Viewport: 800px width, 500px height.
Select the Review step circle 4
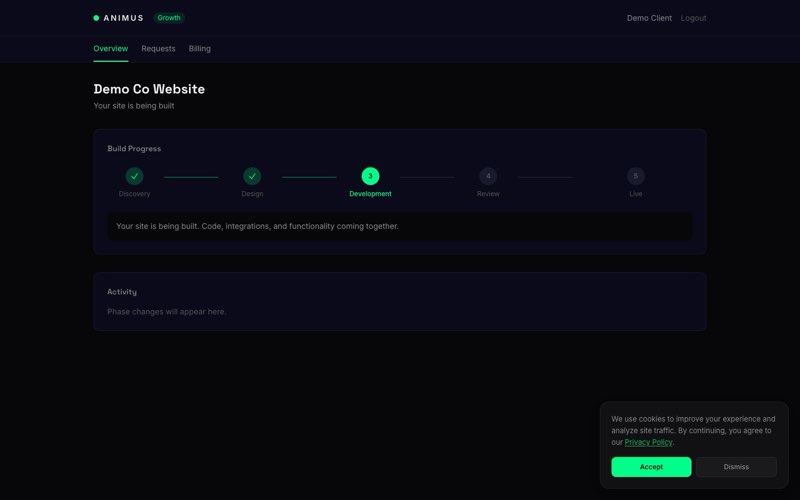coord(488,176)
